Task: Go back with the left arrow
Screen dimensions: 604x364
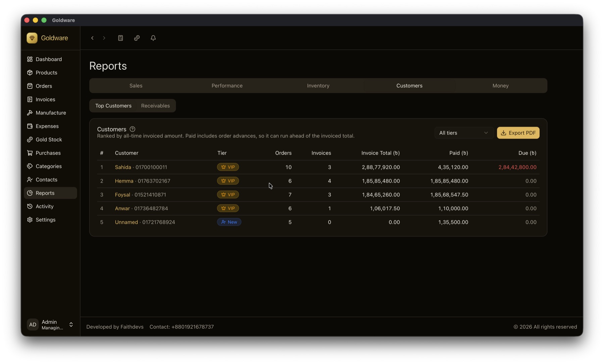Action: point(92,38)
